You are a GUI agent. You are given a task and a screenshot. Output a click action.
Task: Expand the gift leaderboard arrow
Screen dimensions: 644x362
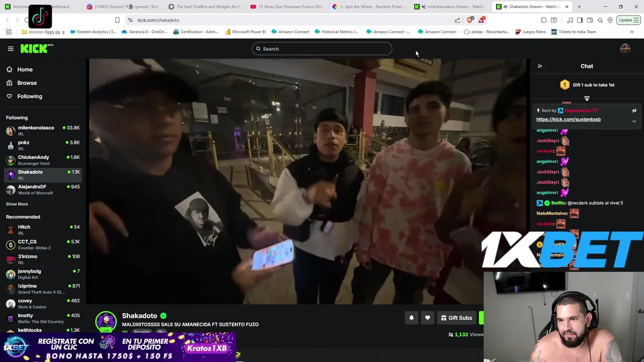point(587,99)
